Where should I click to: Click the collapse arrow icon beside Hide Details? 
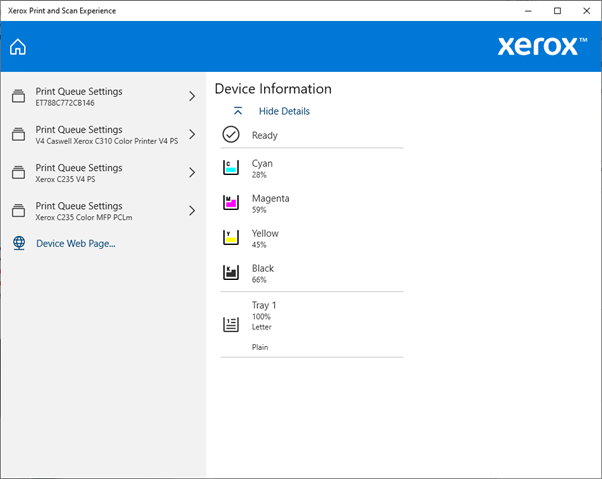[238, 111]
